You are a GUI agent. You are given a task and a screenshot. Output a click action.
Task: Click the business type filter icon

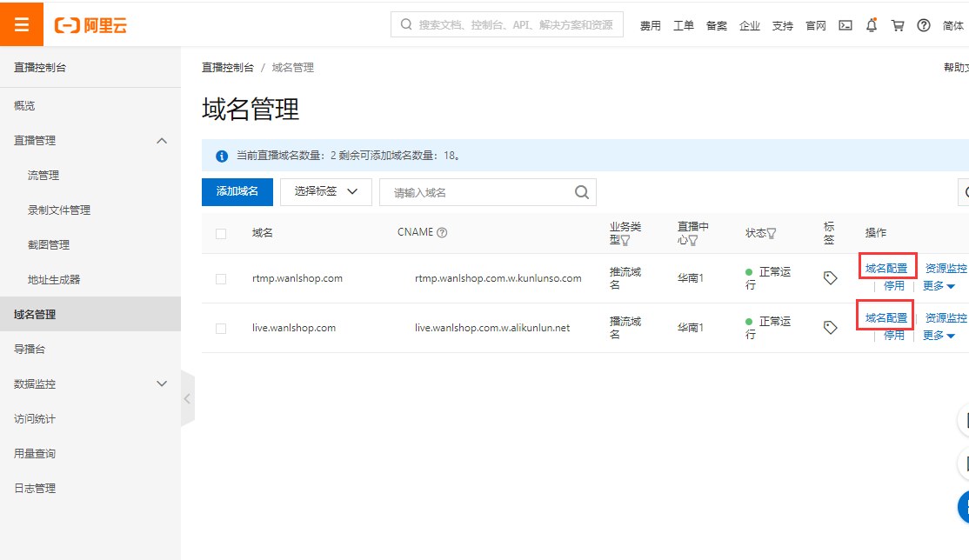[625, 241]
